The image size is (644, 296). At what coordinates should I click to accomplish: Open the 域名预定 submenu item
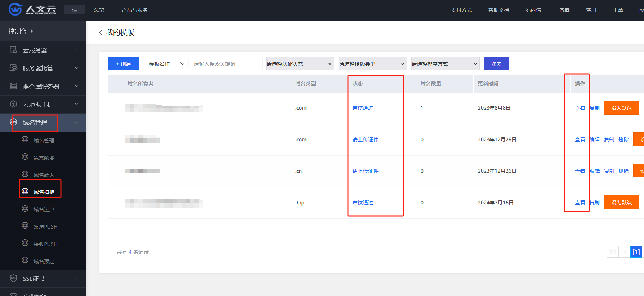pos(44,261)
